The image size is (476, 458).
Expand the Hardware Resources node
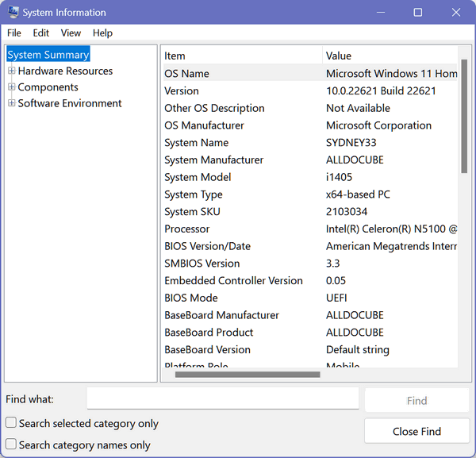tap(12, 71)
